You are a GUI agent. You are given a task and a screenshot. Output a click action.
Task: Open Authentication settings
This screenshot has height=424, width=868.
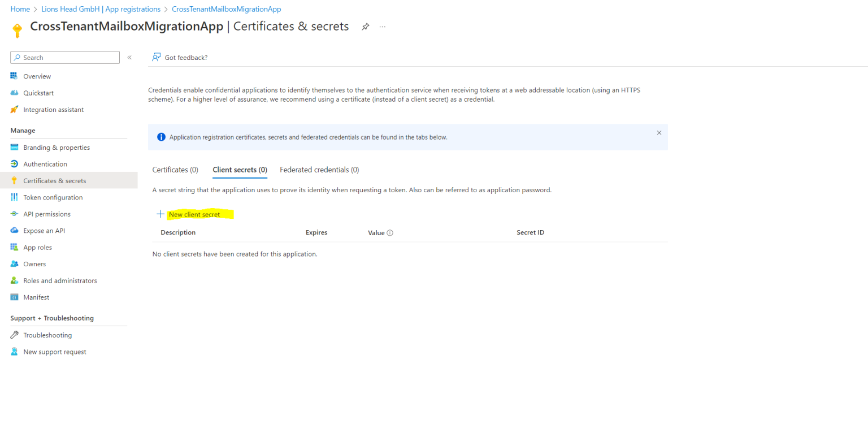coord(46,164)
